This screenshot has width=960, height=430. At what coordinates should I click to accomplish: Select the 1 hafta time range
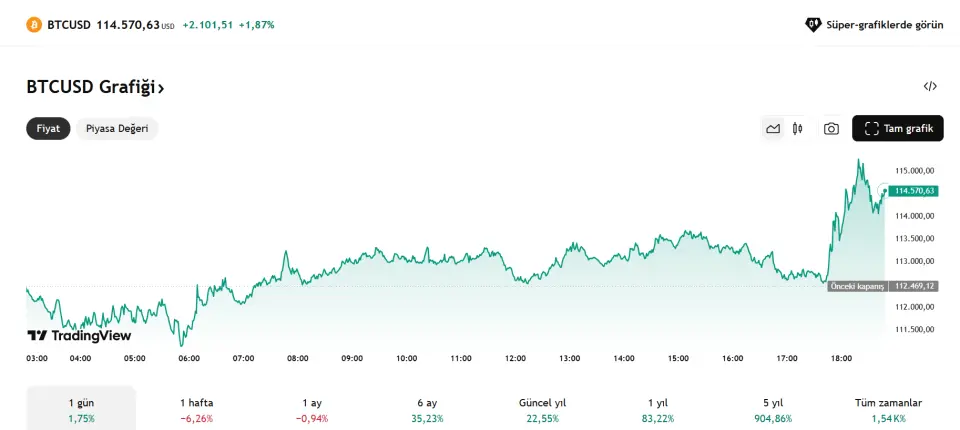coord(196,409)
